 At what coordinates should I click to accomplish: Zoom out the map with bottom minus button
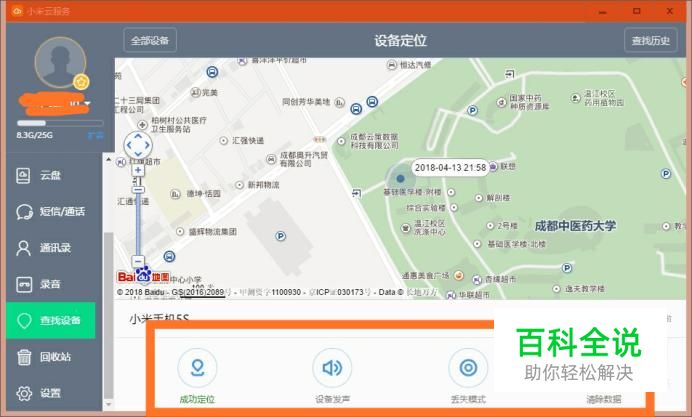[138, 261]
